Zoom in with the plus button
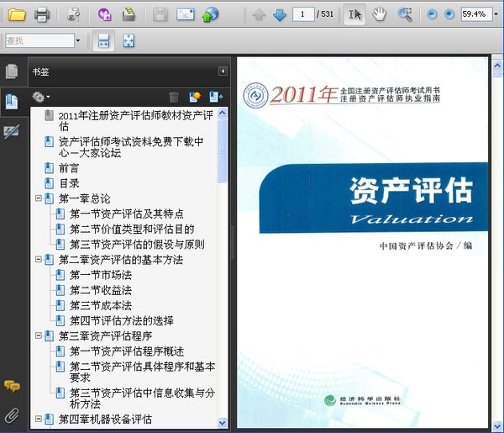Viewport: 504px width, 433px height. (x=449, y=14)
